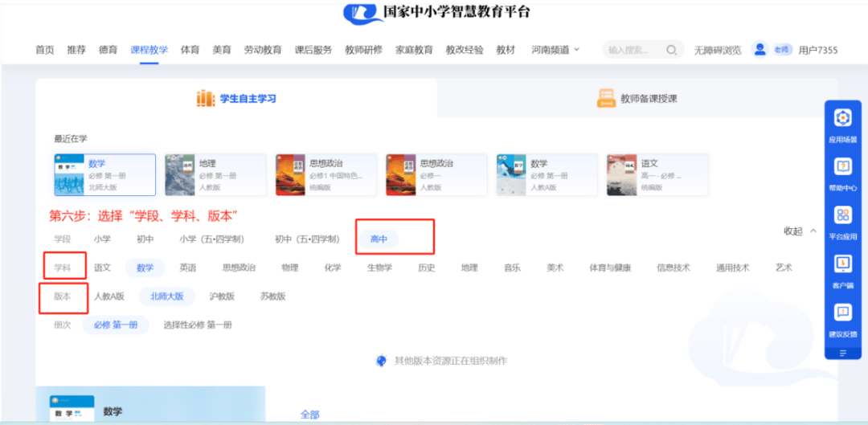Choose 北师大版 edition filter
Image resolution: width=868 pixels, height=425 pixels.
(167, 296)
